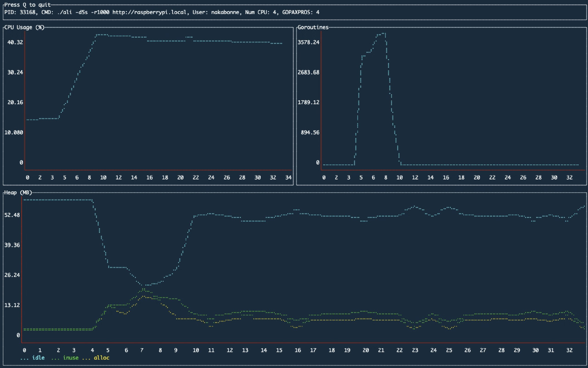Click the 16 tick on CPU Usage x-axis
The image size is (588, 368).
pyautogui.click(x=150, y=177)
